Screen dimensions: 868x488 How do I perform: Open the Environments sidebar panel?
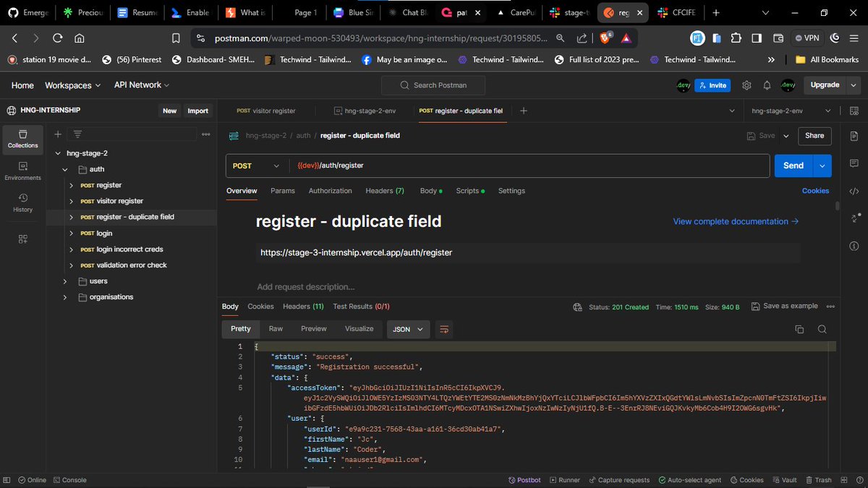[x=22, y=171]
